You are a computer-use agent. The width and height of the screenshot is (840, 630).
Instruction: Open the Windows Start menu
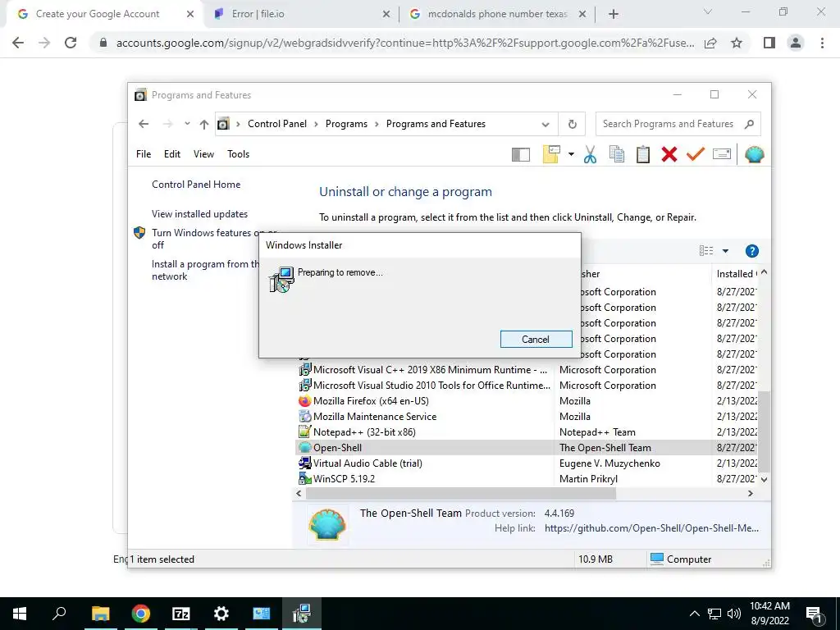(20, 614)
